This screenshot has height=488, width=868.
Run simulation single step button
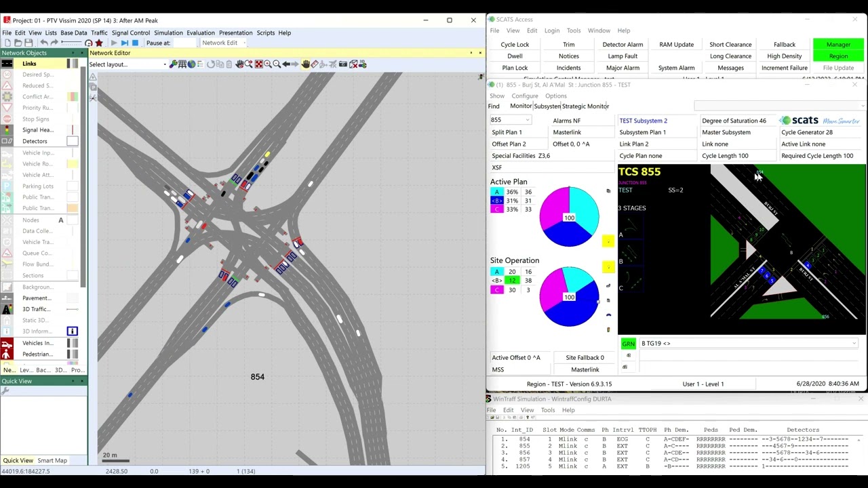click(125, 43)
